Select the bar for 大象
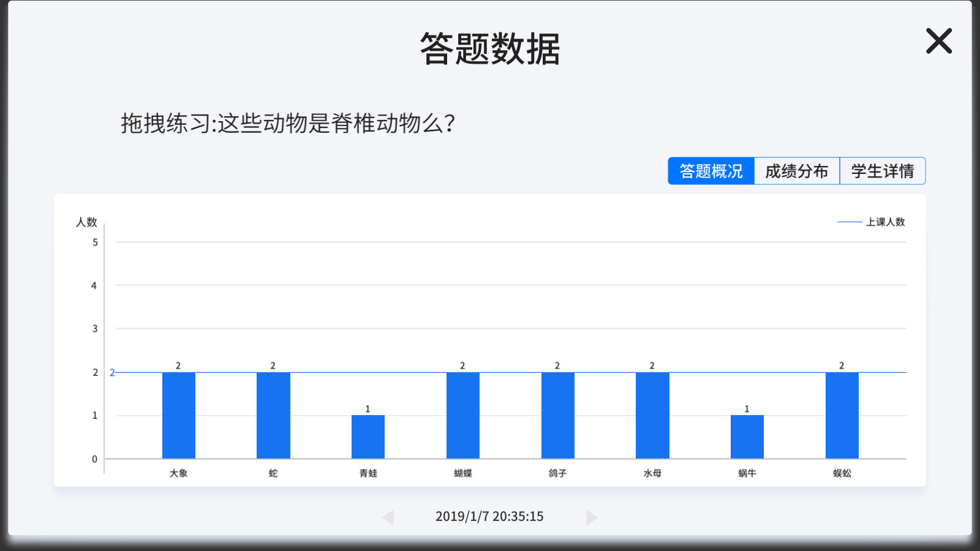This screenshot has width=980, height=551. click(x=178, y=413)
